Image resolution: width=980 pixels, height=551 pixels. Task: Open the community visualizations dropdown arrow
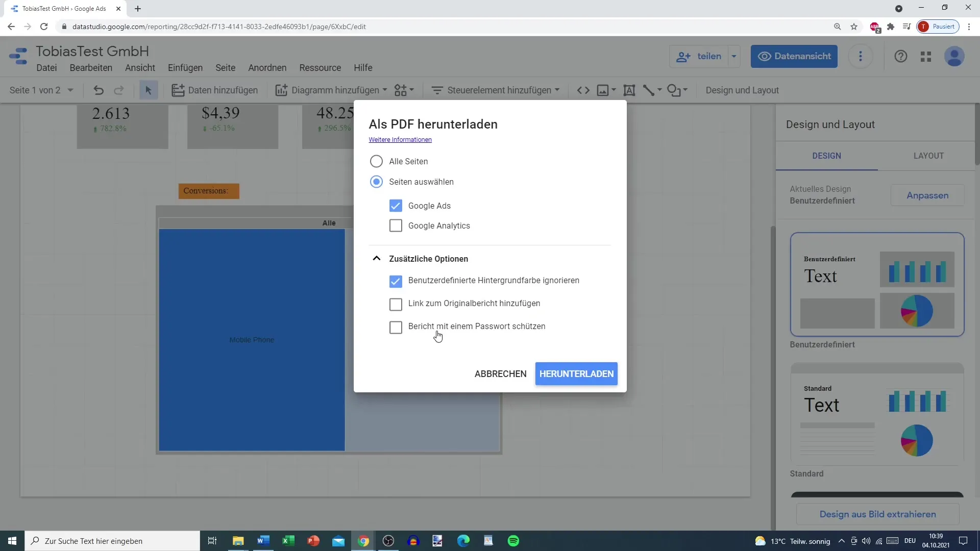411,90
